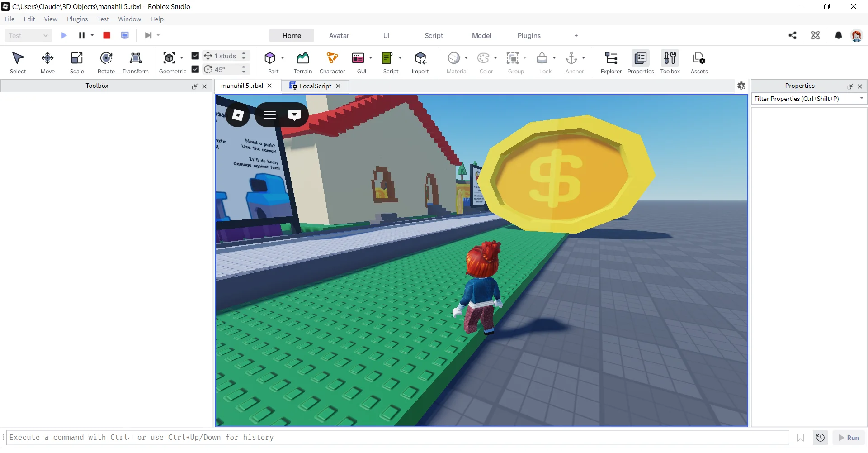Open the Transform tool

135,62
